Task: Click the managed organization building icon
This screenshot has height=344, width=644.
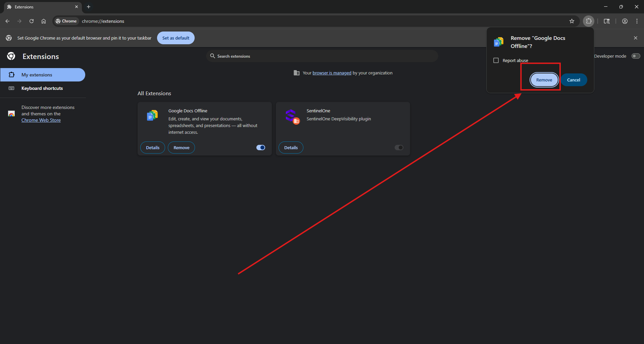Action: (297, 73)
